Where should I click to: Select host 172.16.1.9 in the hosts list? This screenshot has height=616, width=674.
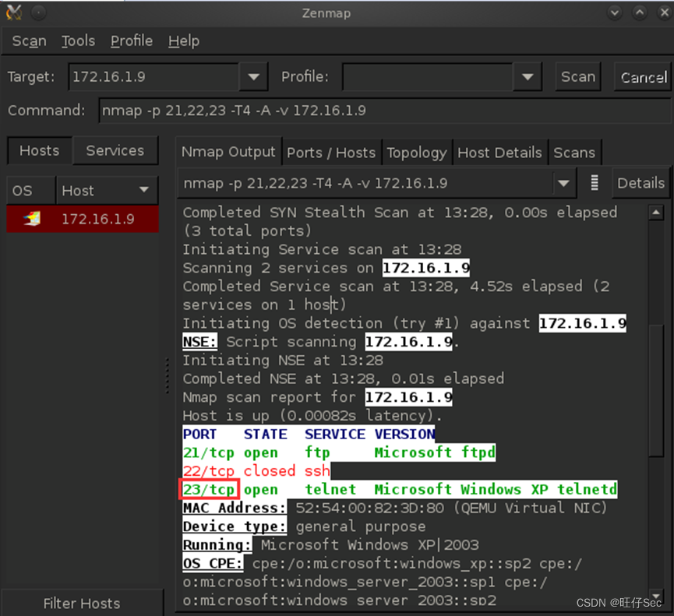click(x=83, y=219)
